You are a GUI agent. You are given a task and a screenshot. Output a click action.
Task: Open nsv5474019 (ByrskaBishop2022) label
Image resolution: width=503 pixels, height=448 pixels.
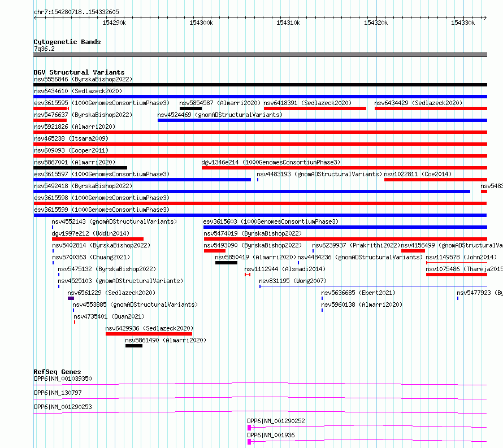click(x=253, y=233)
